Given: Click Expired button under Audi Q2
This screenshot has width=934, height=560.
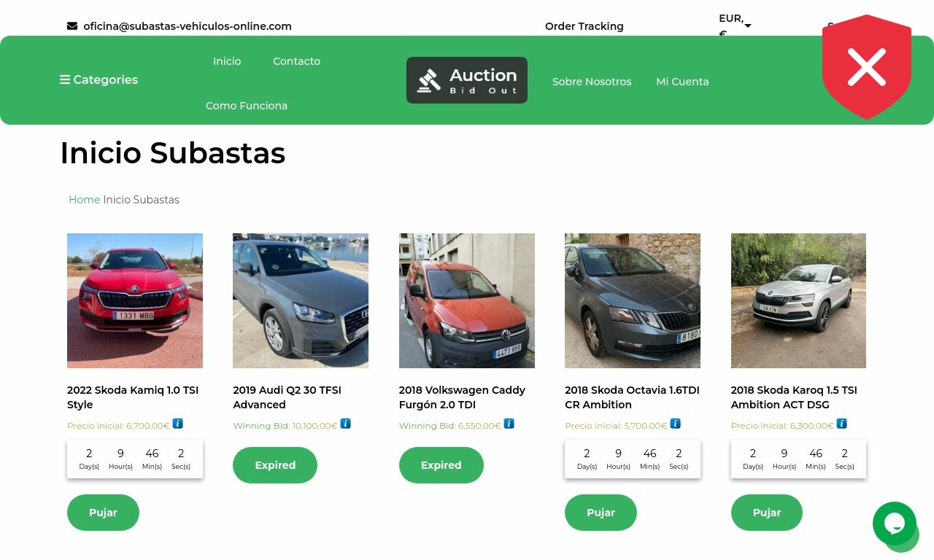Looking at the screenshot, I should pos(275,465).
